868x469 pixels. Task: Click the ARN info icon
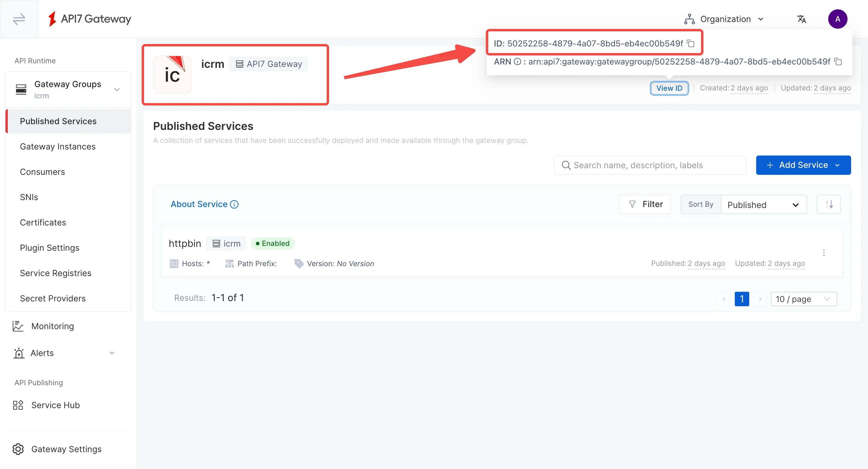pos(517,62)
